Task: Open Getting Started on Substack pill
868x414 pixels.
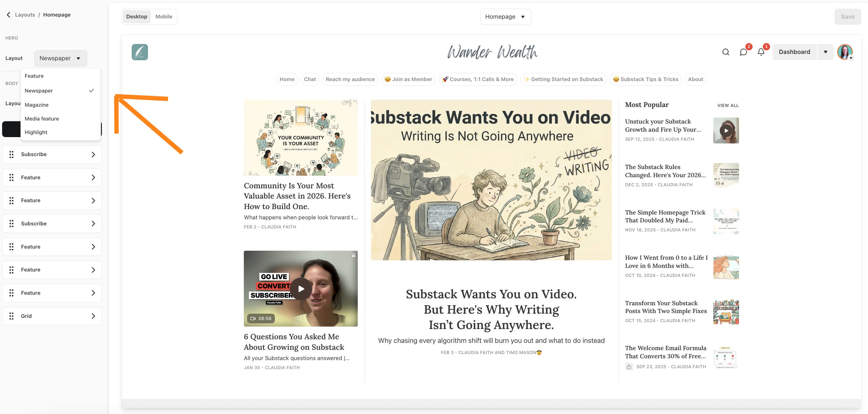Action: pyautogui.click(x=563, y=79)
